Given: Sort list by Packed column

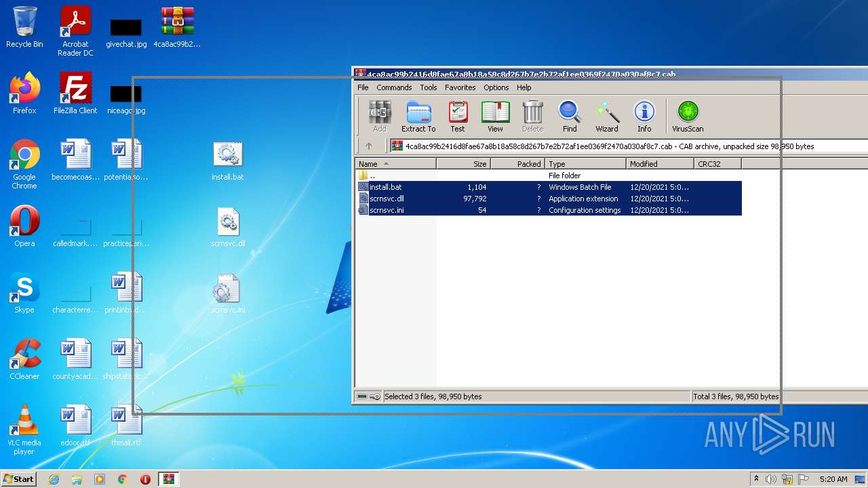Looking at the screenshot, I should tap(517, 164).
